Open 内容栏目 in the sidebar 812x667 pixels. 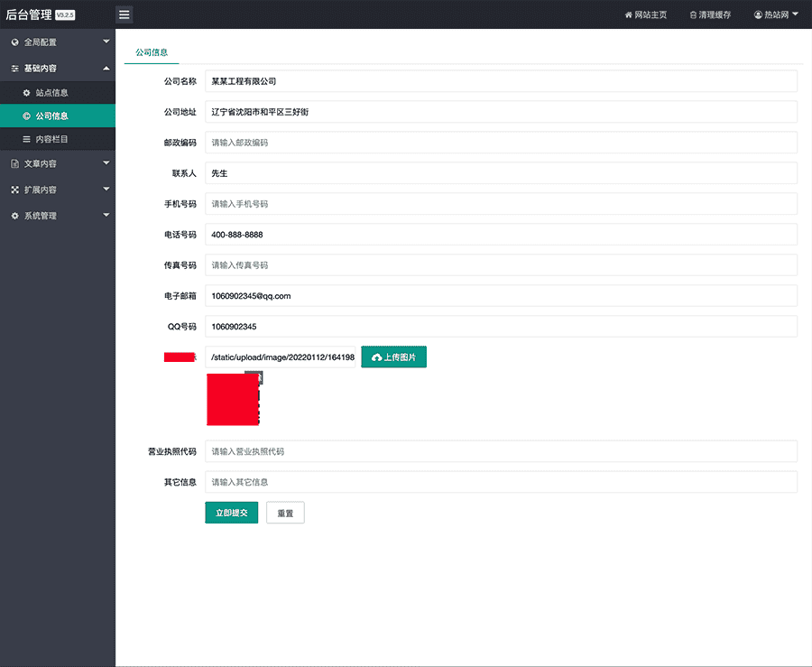click(58, 139)
